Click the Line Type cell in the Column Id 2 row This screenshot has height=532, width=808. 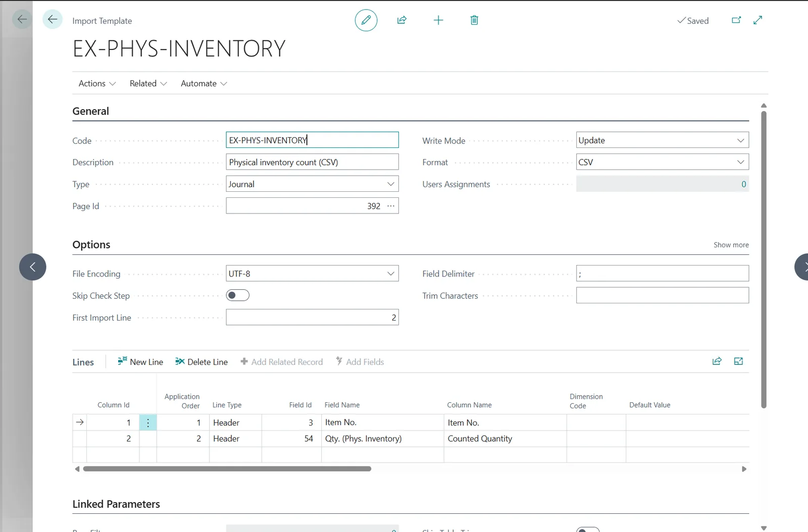(x=235, y=439)
